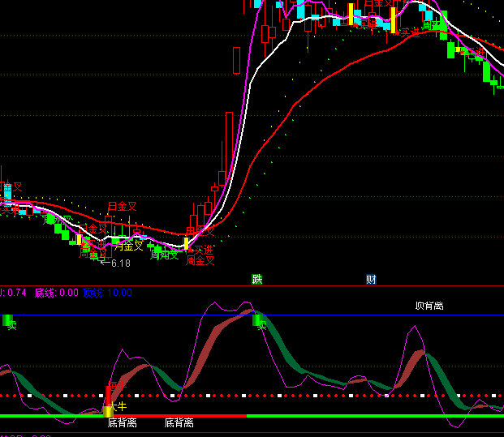This screenshot has width=504, height=437.
Task: Click the green 卖 signal at left edge
Action: (10, 321)
